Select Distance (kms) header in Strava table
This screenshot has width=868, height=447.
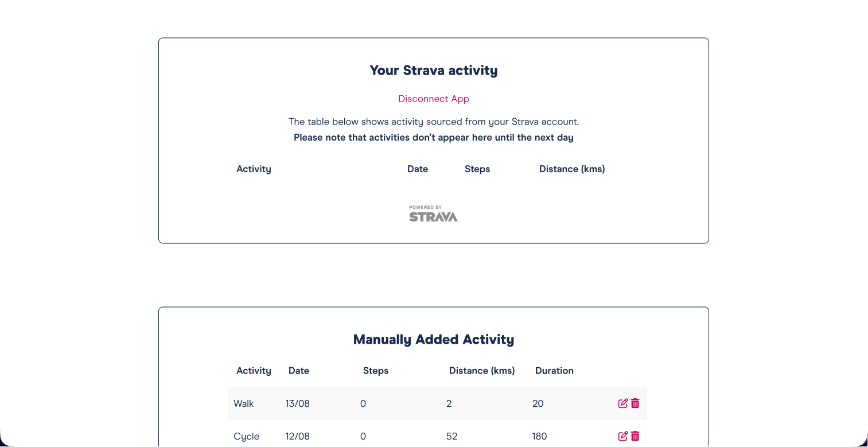tap(572, 169)
